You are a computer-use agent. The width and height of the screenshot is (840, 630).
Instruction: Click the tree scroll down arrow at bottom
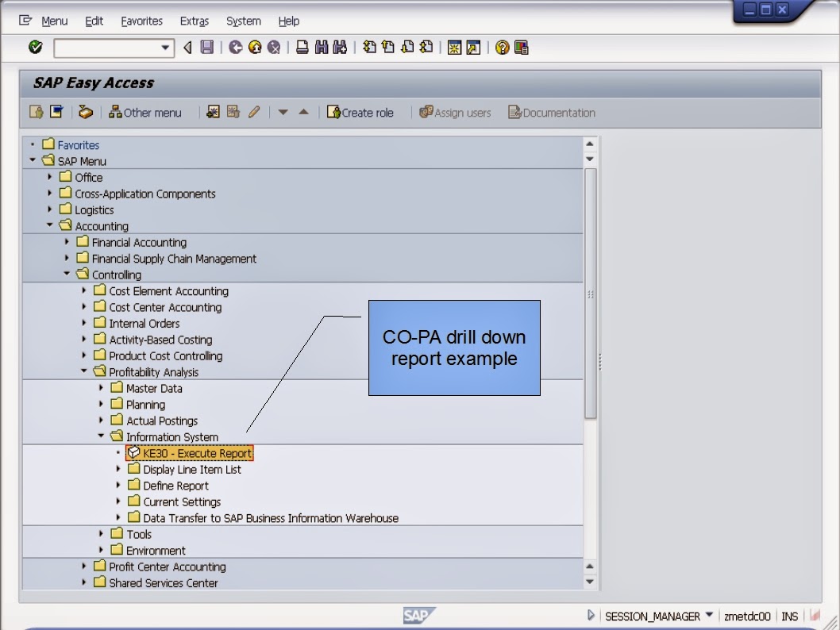point(590,582)
